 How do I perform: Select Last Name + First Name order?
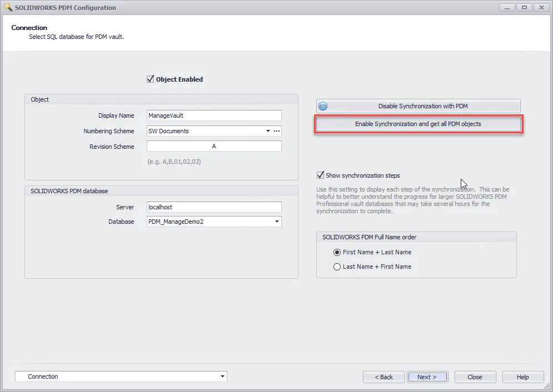(337, 267)
